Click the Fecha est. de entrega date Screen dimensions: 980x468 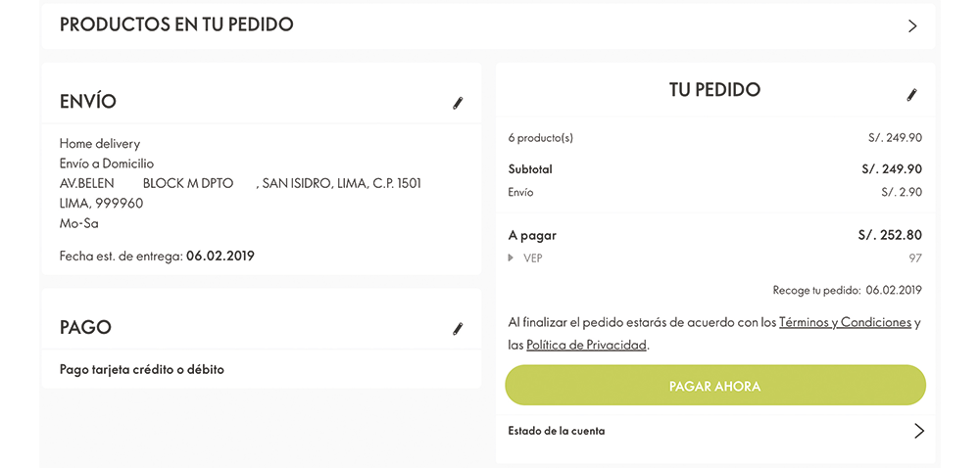pos(220,256)
